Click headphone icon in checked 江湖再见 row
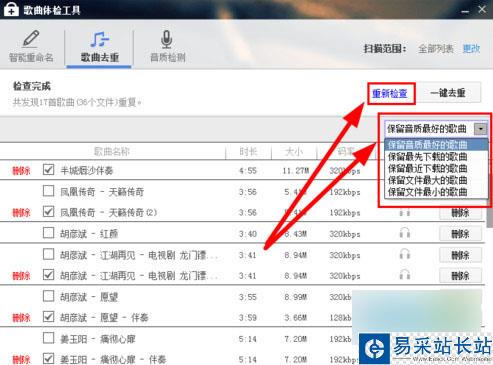This screenshot has height=365, width=493. tap(405, 275)
